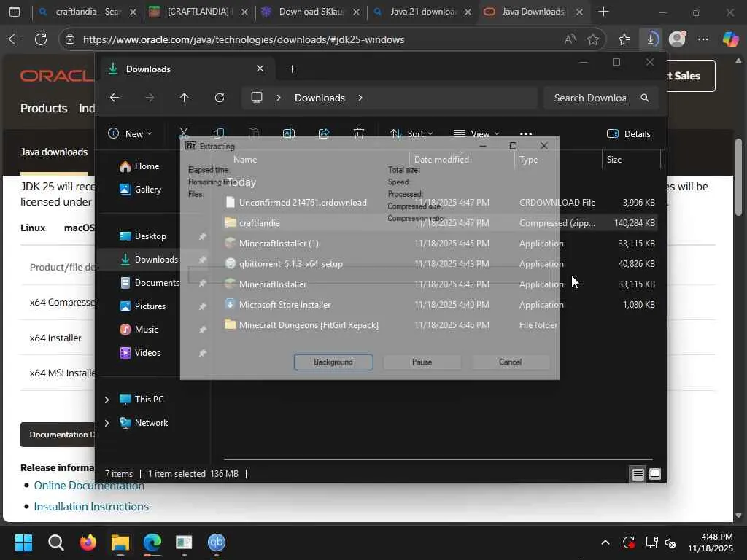Select the Unconfirmed 214761.crdownload file
Image resolution: width=747 pixels, height=560 pixels.
pos(440,203)
